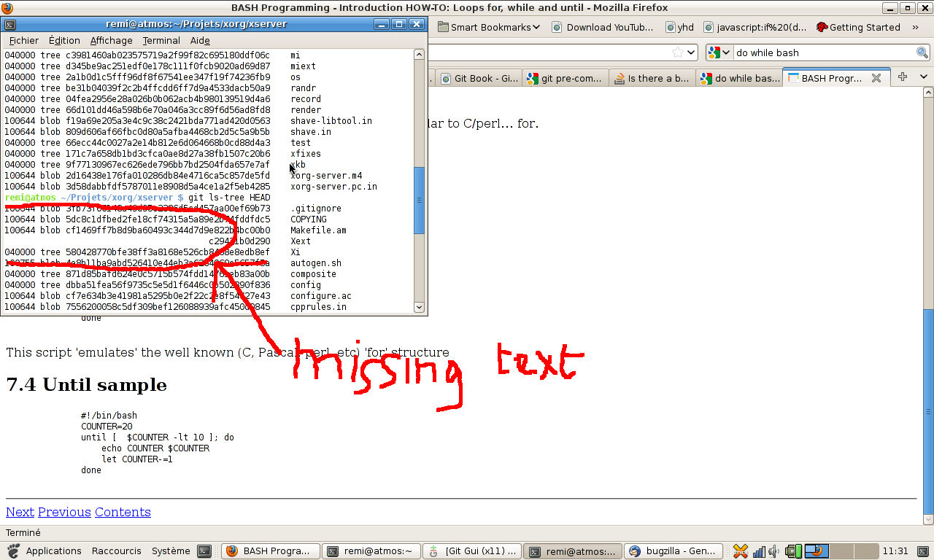Follow the Previous link
Screen dimensions: 934x560
coord(64,512)
